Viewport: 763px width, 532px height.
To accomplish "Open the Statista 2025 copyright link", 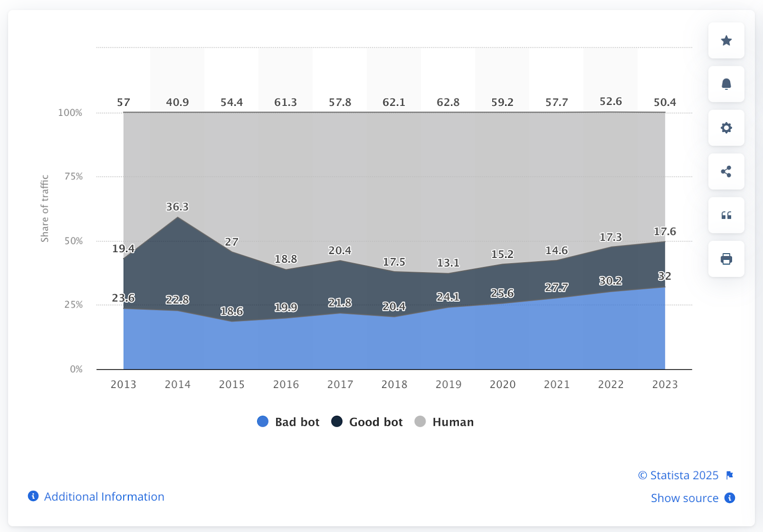I will point(678,475).
